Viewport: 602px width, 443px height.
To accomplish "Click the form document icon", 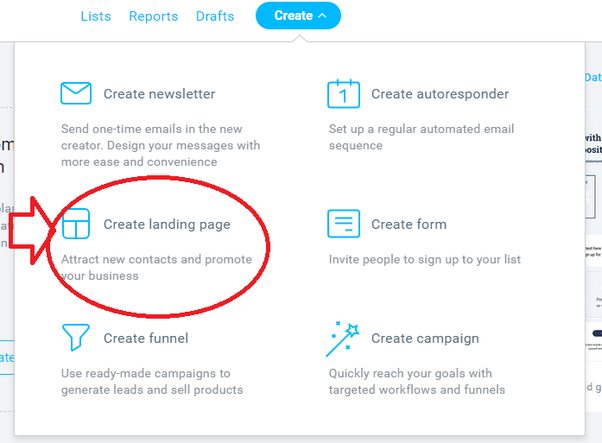I will [x=343, y=223].
